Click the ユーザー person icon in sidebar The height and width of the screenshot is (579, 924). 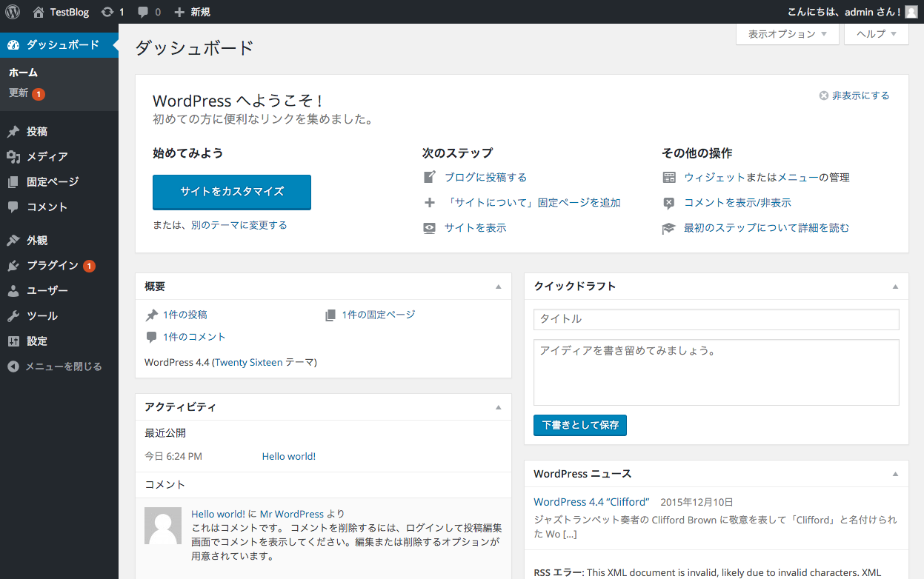click(x=13, y=291)
